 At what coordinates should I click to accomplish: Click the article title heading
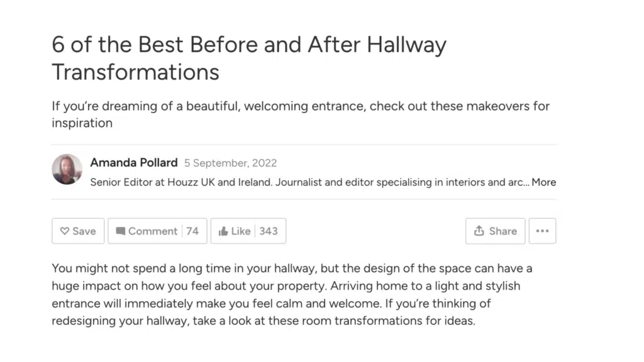click(x=249, y=57)
